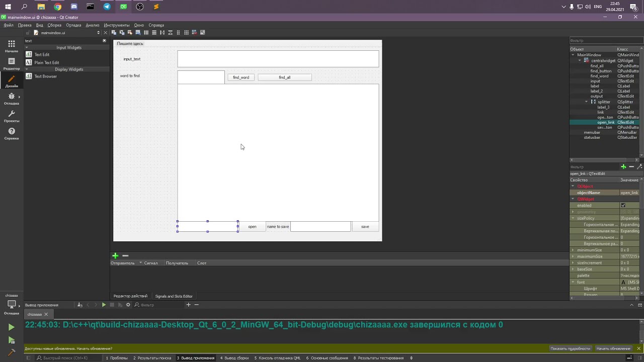
Task: Click the Начать обновление button
Action: click(x=613, y=348)
